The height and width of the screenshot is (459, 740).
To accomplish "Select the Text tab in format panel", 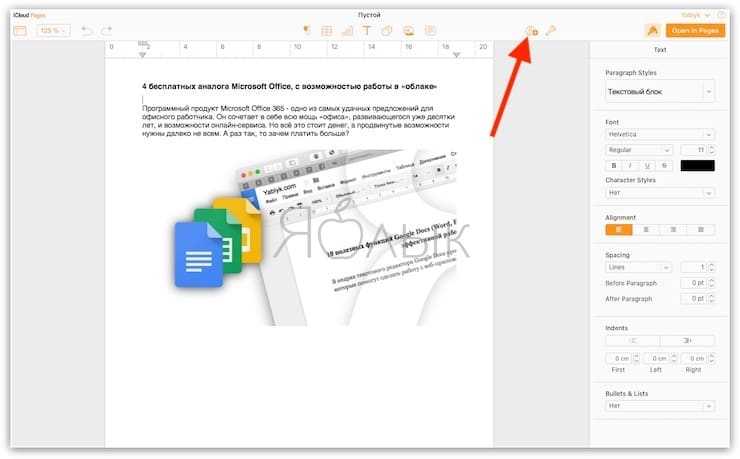I will coord(660,50).
